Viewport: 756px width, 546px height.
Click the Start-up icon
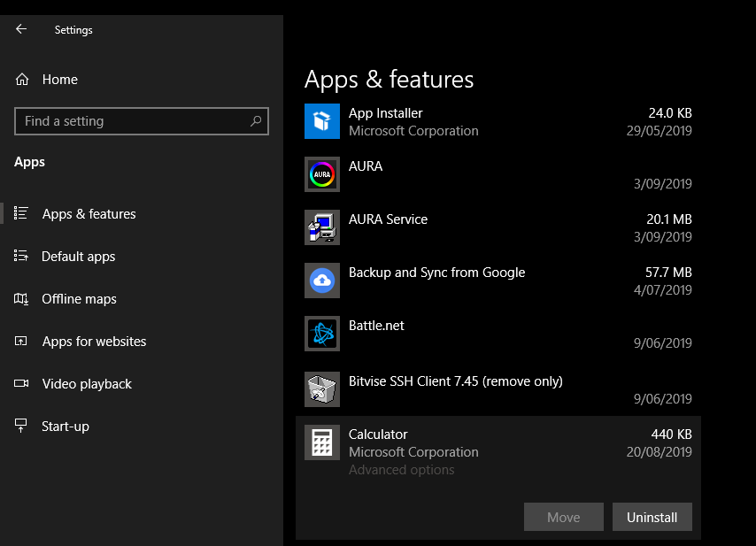click(x=21, y=426)
